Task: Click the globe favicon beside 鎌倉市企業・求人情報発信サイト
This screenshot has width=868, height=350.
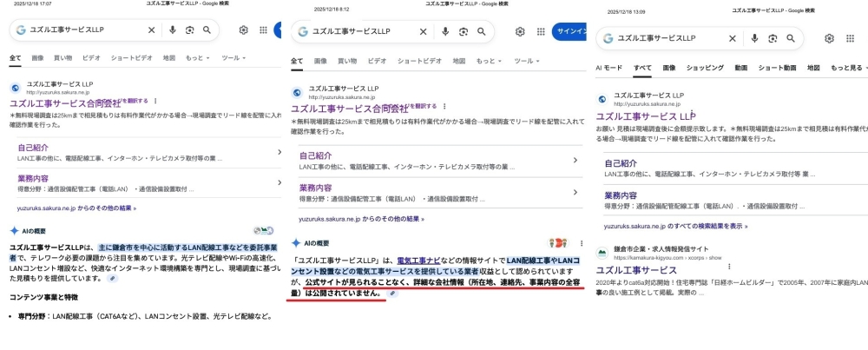Action: point(601,254)
